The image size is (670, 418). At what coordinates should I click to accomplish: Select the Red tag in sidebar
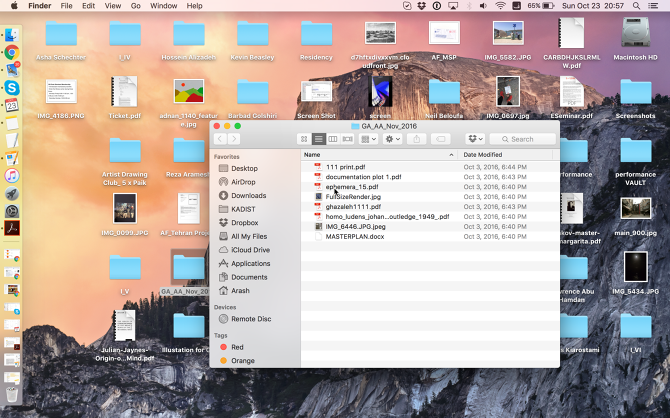(x=237, y=347)
